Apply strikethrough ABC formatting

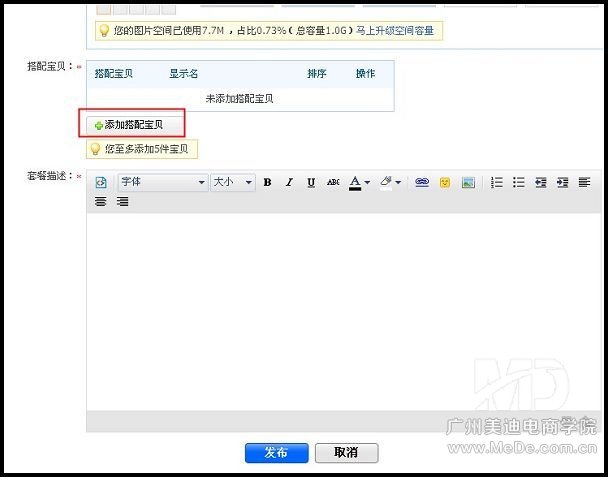tap(333, 182)
